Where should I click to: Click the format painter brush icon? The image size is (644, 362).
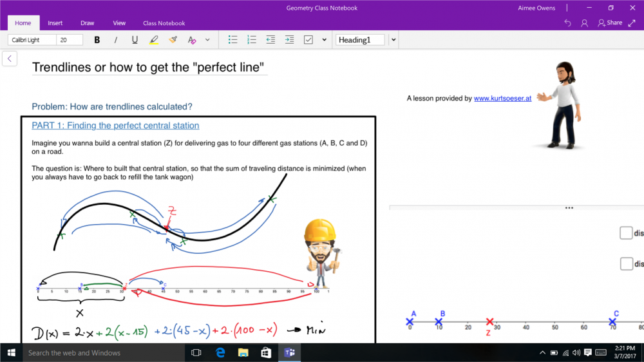click(x=173, y=40)
